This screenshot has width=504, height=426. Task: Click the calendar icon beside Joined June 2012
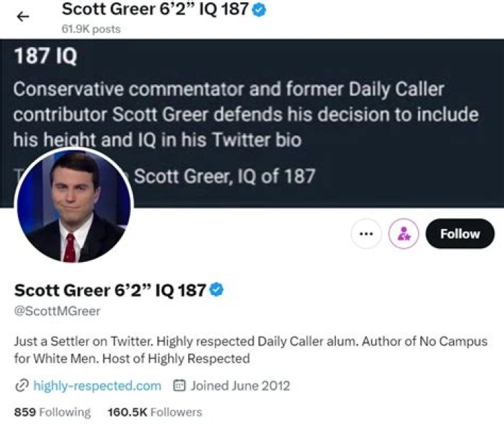click(178, 385)
